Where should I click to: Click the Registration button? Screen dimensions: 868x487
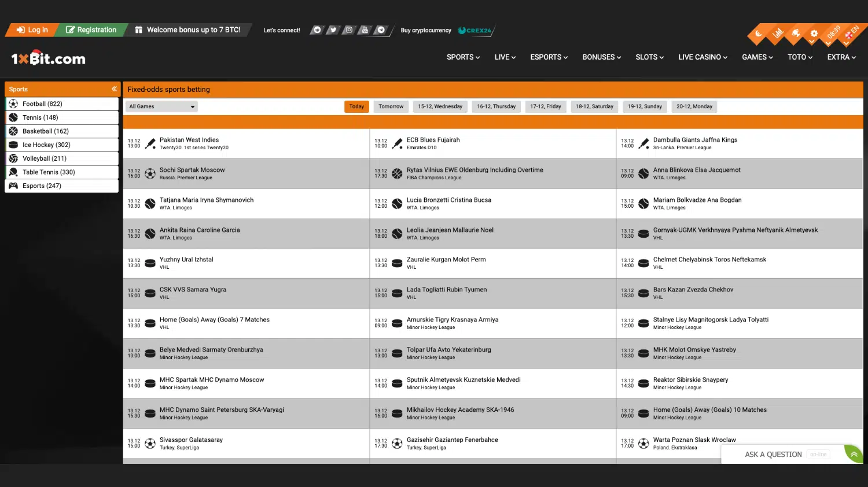tap(91, 30)
